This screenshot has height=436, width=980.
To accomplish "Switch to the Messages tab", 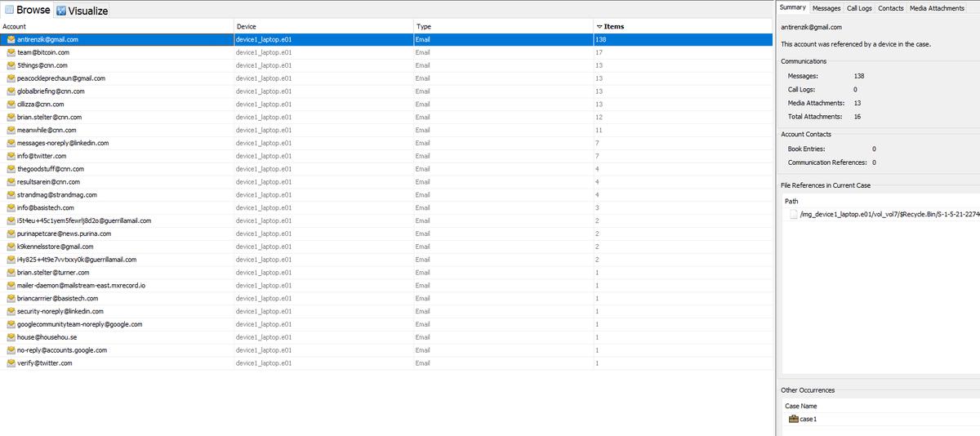I will 826,8.
